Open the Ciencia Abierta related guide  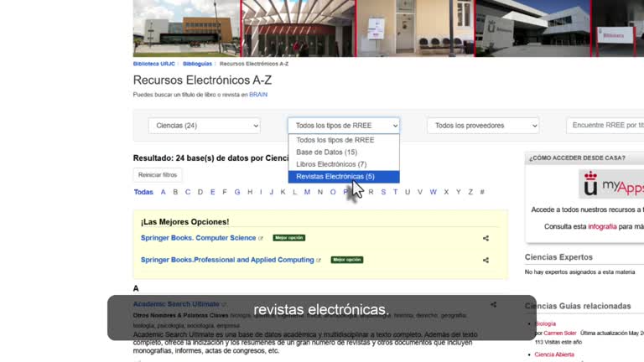pos(554,354)
